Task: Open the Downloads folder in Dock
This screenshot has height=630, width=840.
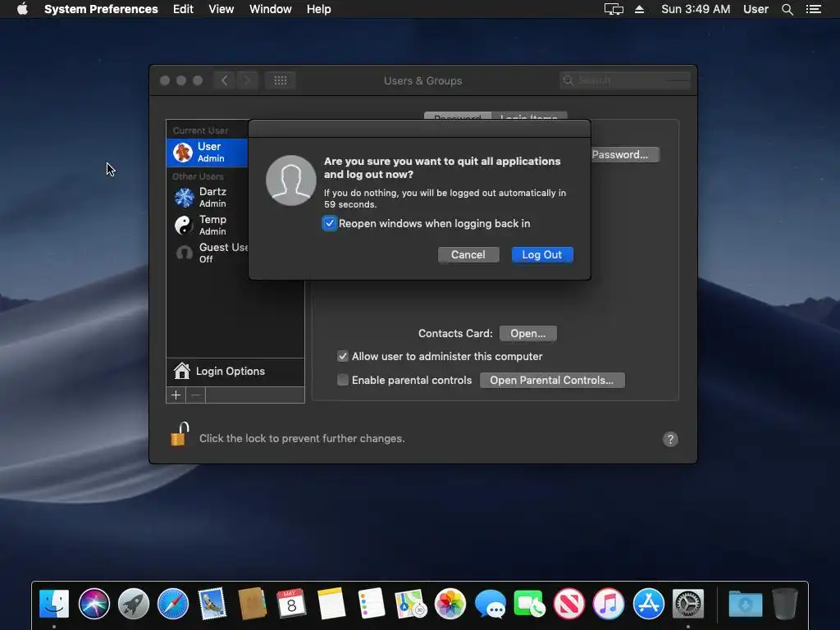Action: coord(745,604)
